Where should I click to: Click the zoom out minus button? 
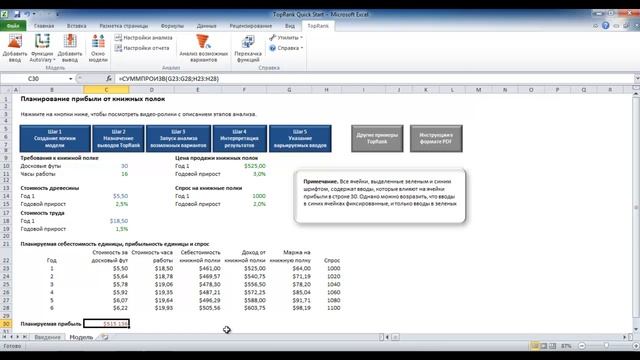pyautogui.click(x=582, y=346)
